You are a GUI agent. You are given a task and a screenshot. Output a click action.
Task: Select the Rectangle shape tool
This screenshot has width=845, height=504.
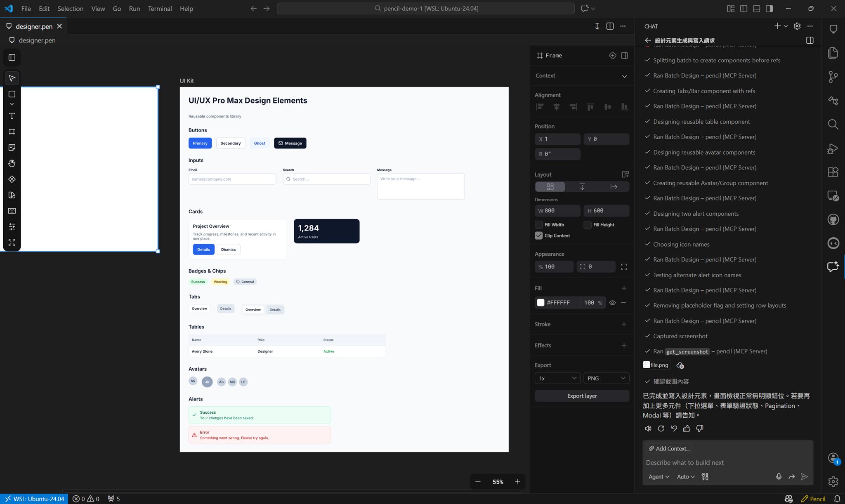point(12,94)
